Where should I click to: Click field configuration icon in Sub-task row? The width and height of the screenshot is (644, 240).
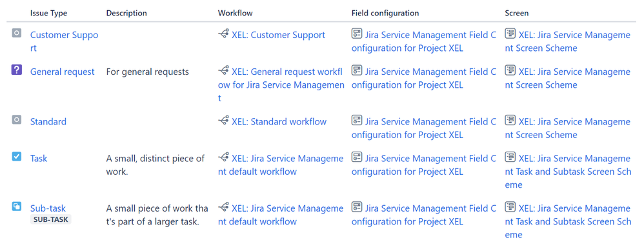click(x=356, y=207)
